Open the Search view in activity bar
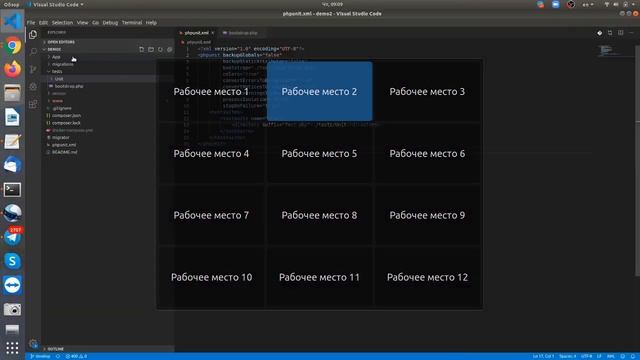This screenshot has width=640, height=360. point(33,52)
